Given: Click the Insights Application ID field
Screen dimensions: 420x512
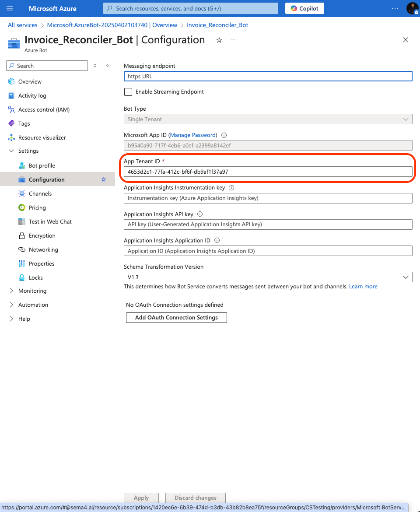Looking at the screenshot, I should click(268, 251).
